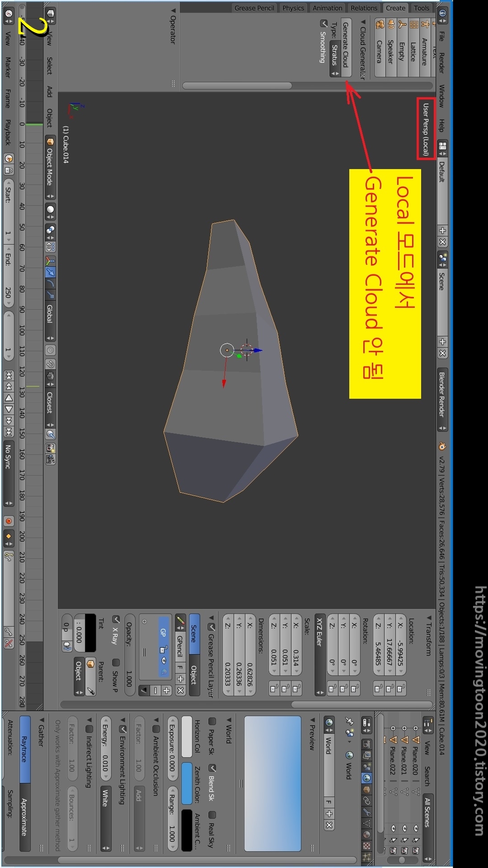The height and width of the screenshot is (868, 488).
Task: Click the OpenGL render image icon
Action: point(50,448)
